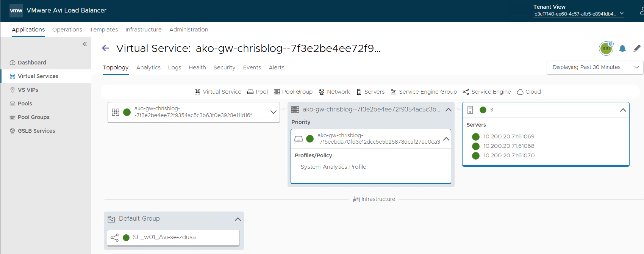The height and width of the screenshot is (254, 644).
Task: Click the user profile icon
Action: click(641, 11)
